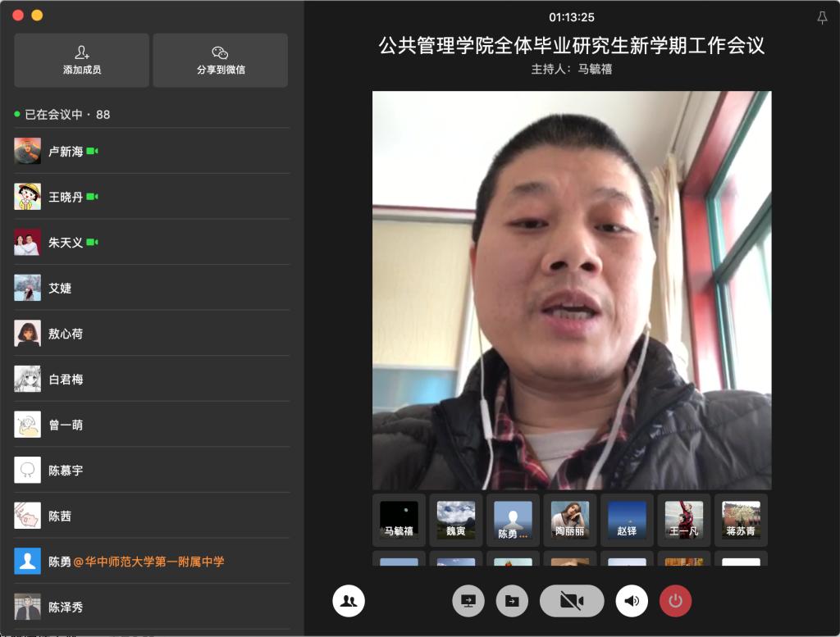Start screen sharing with monitor icon
Viewport: 840px width, 637px height.
[x=468, y=601]
